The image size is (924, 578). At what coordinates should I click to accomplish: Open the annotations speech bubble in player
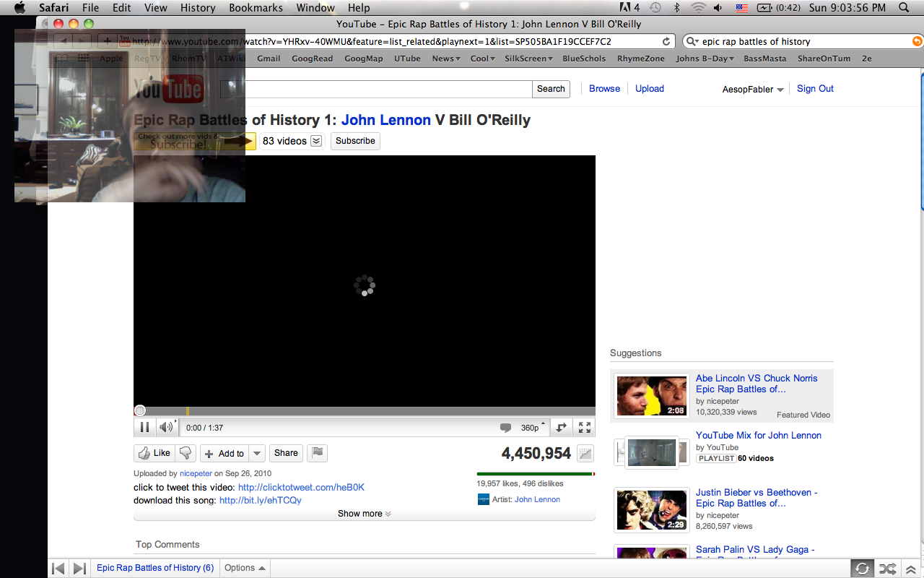(505, 428)
